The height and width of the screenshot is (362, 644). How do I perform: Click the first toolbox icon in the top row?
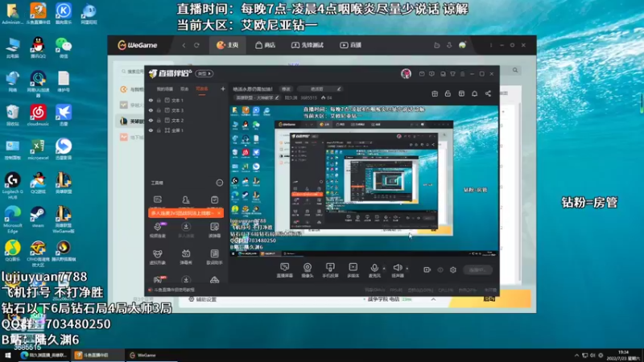tap(158, 200)
